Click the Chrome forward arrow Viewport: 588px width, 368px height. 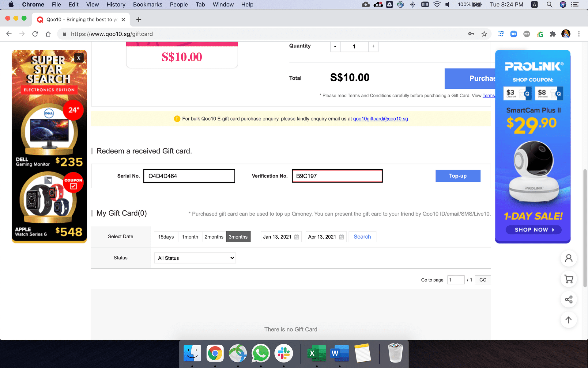[22, 34]
